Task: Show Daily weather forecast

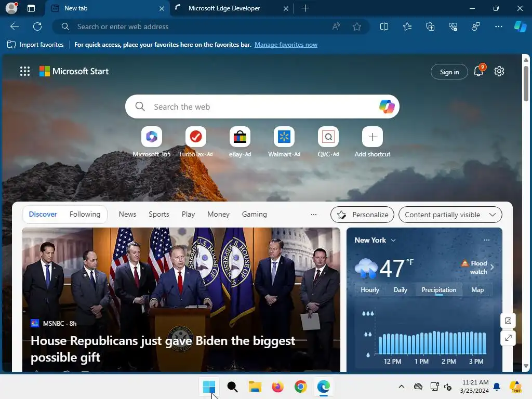Action: 401,290
